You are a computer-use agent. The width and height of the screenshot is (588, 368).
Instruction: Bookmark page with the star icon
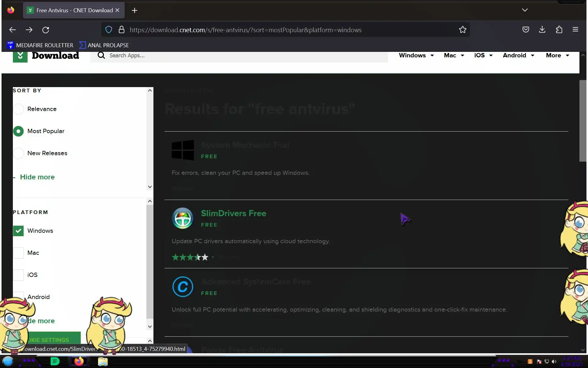(462, 30)
